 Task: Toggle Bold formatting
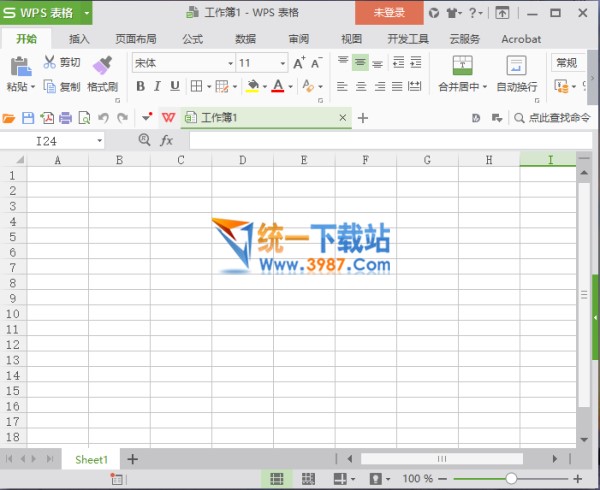[x=140, y=86]
